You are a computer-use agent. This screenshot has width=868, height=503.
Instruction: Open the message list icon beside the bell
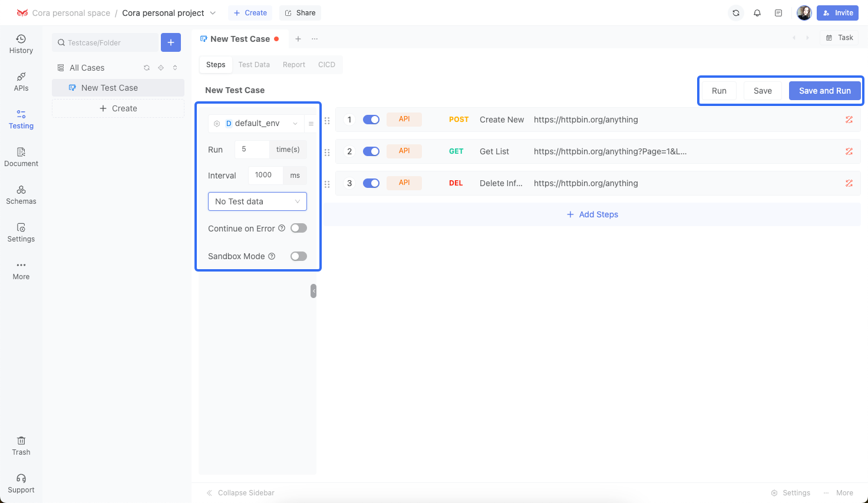pos(778,13)
